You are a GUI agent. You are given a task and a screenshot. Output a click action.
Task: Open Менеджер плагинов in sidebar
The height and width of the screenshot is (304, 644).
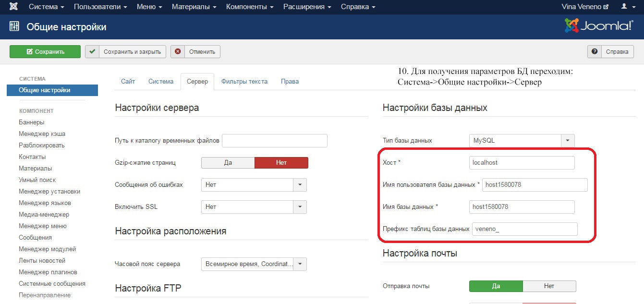[48, 272]
